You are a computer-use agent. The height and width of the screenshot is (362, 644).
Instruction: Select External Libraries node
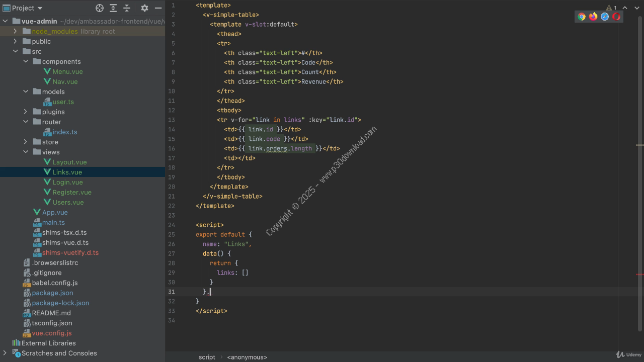point(48,343)
